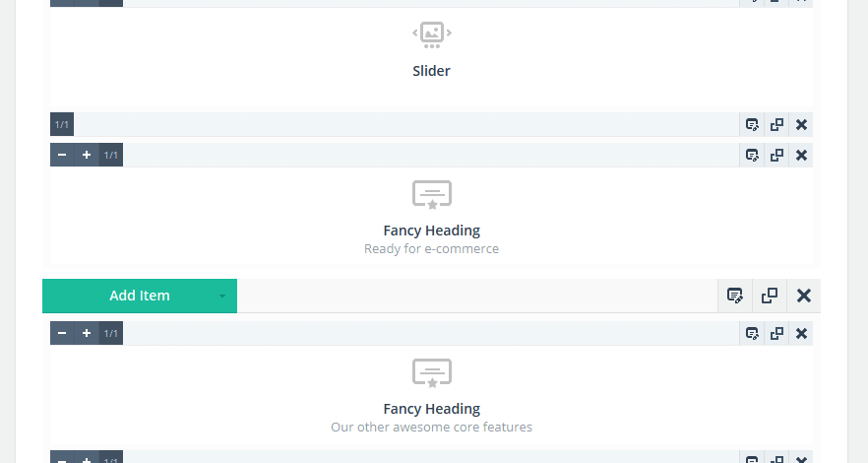Screen dimensions: 868x463
Task: Clone the section beside Add Item
Action: tap(770, 296)
